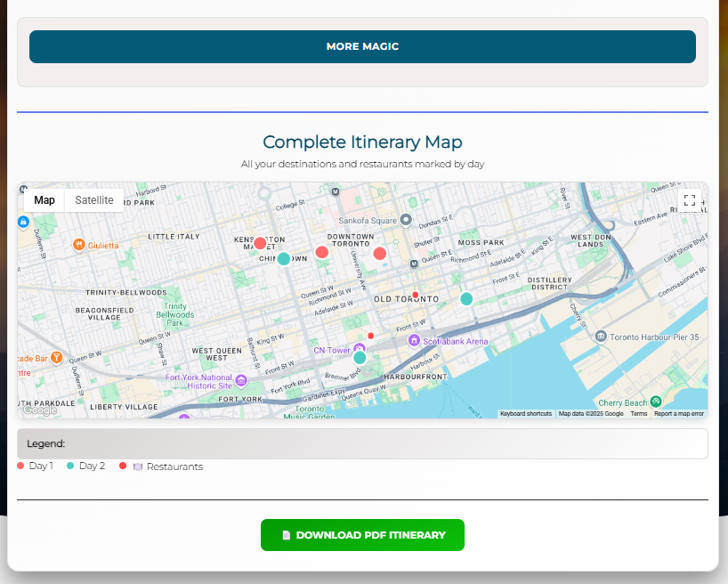Viewport: 728px width, 584px height.
Task: Click Toronto Harbour Pier 35 icon
Action: pyautogui.click(x=601, y=336)
